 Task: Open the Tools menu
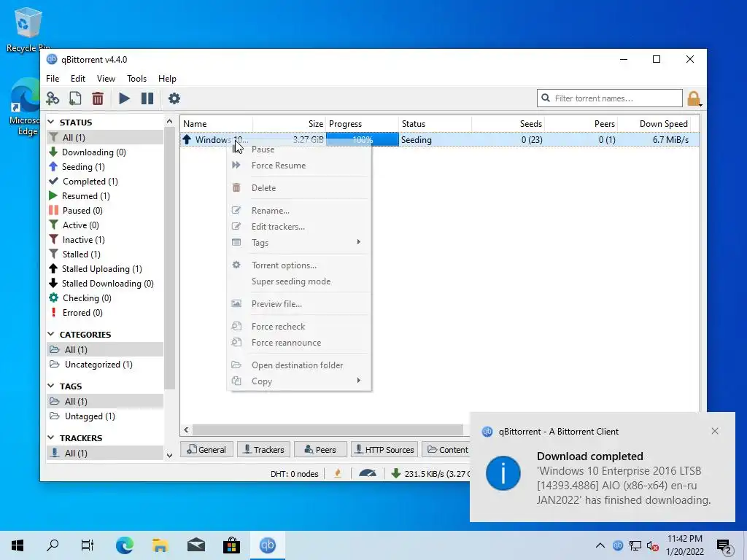[x=136, y=79]
